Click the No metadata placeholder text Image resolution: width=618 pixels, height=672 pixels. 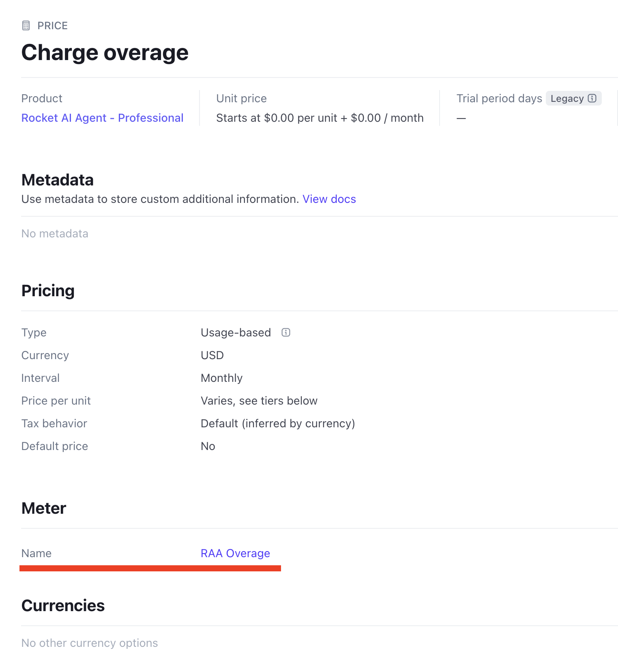point(55,233)
